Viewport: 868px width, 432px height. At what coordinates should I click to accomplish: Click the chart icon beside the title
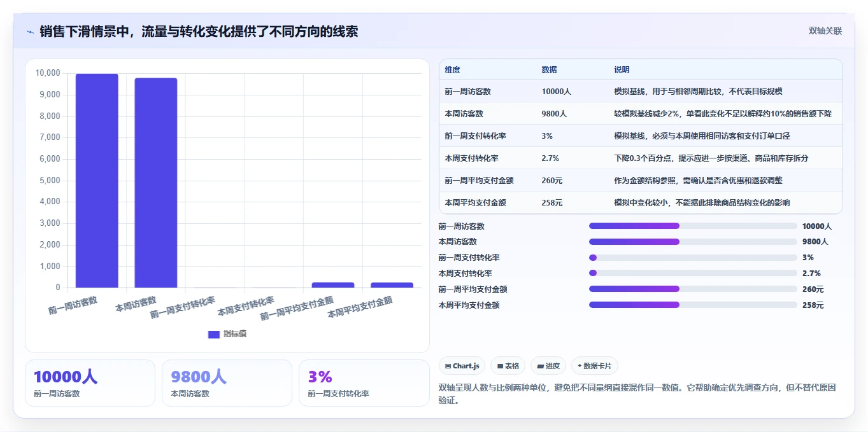click(x=30, y=31)
